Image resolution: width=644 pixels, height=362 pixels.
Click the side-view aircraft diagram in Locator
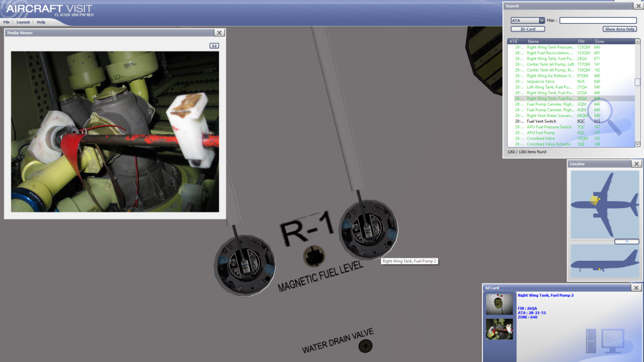605,261
